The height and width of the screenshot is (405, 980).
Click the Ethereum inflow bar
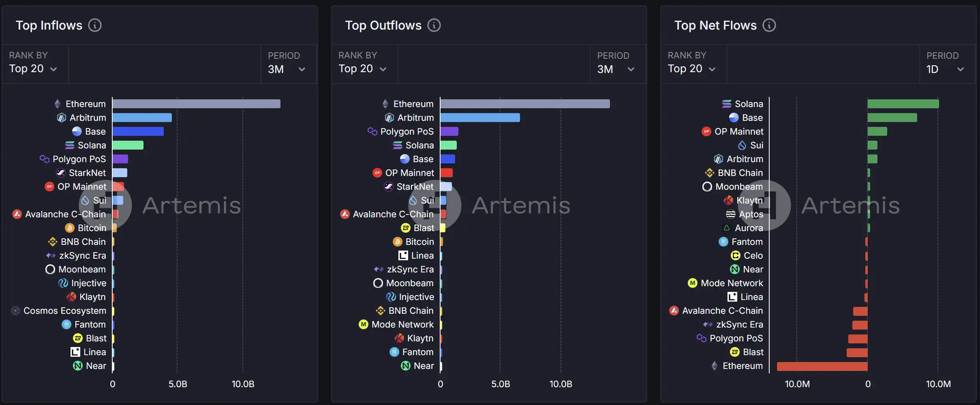coord(196,104)
